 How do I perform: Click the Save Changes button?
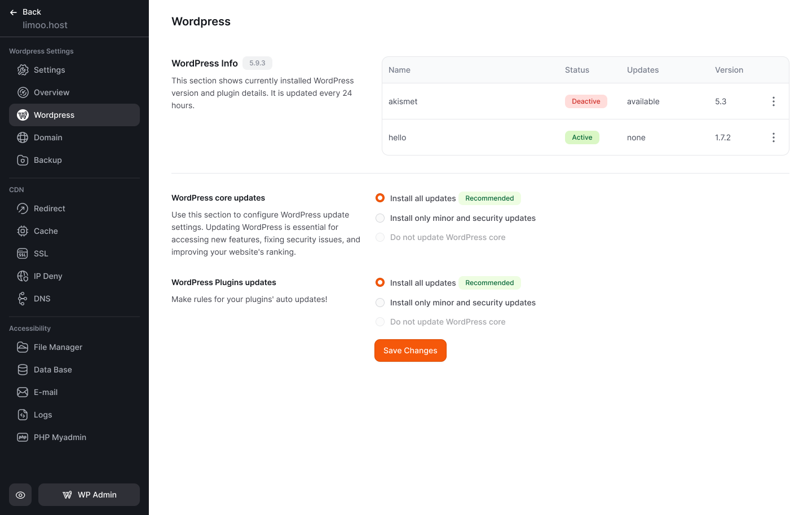(411, 350)
